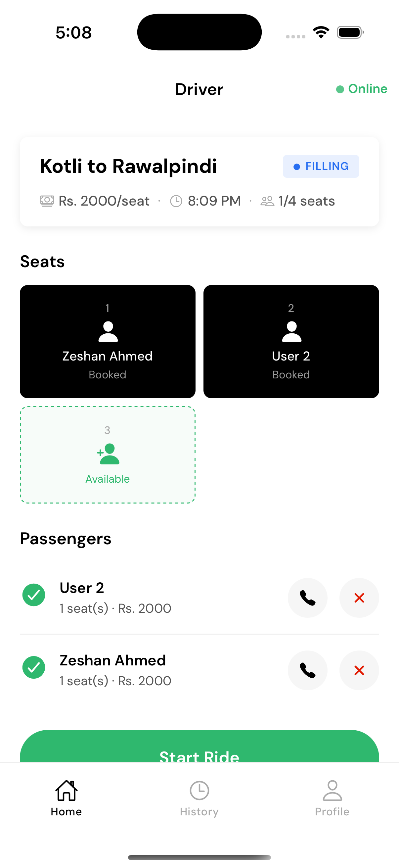Toggle the Online driver status

tap(362, 89)
